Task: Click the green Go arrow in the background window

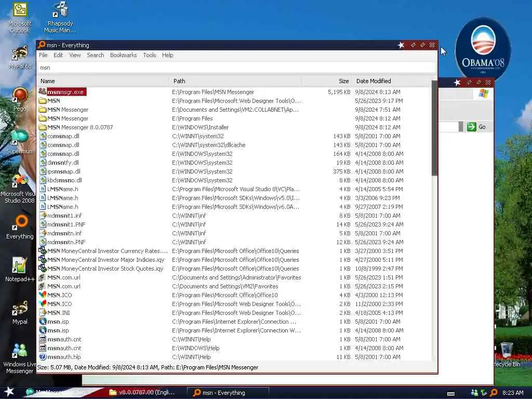Action: (472, 127)
